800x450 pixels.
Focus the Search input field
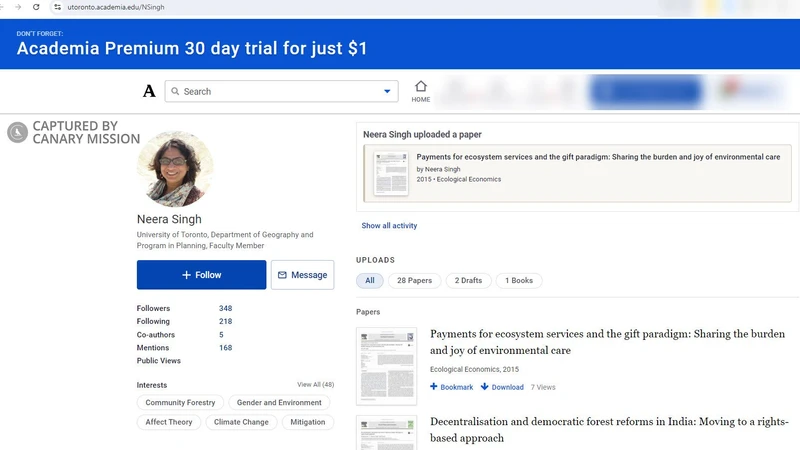click(x=281, y=91)
